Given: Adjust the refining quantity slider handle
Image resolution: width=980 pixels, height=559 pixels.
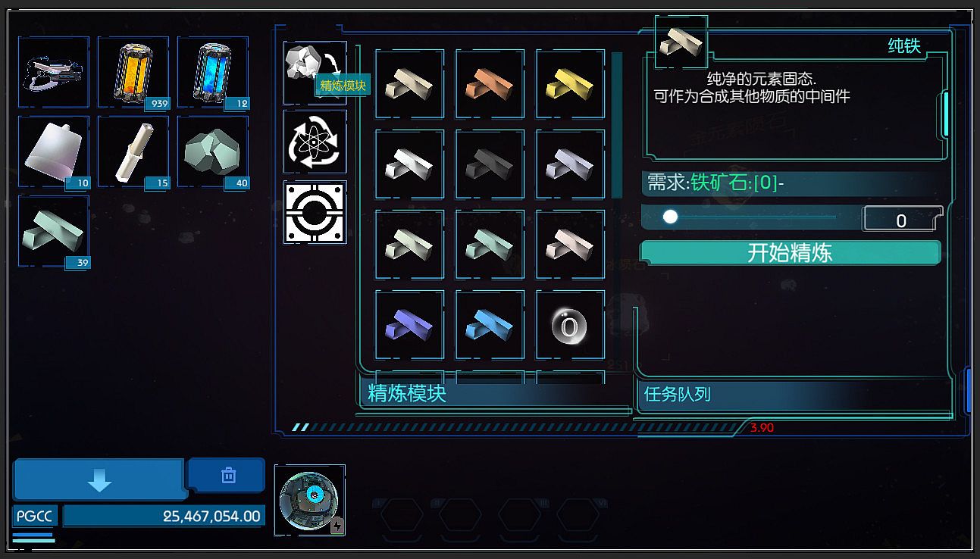Looking at the screenshot, I should point(670,217).
